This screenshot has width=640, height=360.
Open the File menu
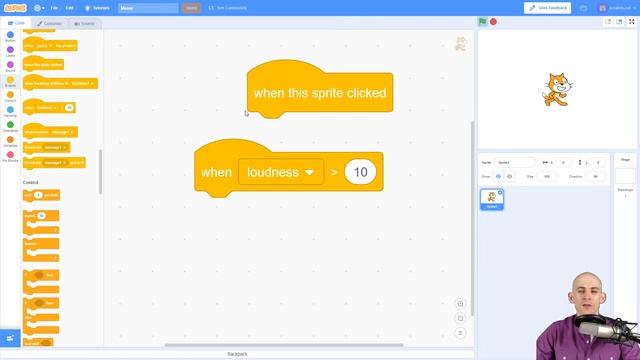tap(54, 8)
